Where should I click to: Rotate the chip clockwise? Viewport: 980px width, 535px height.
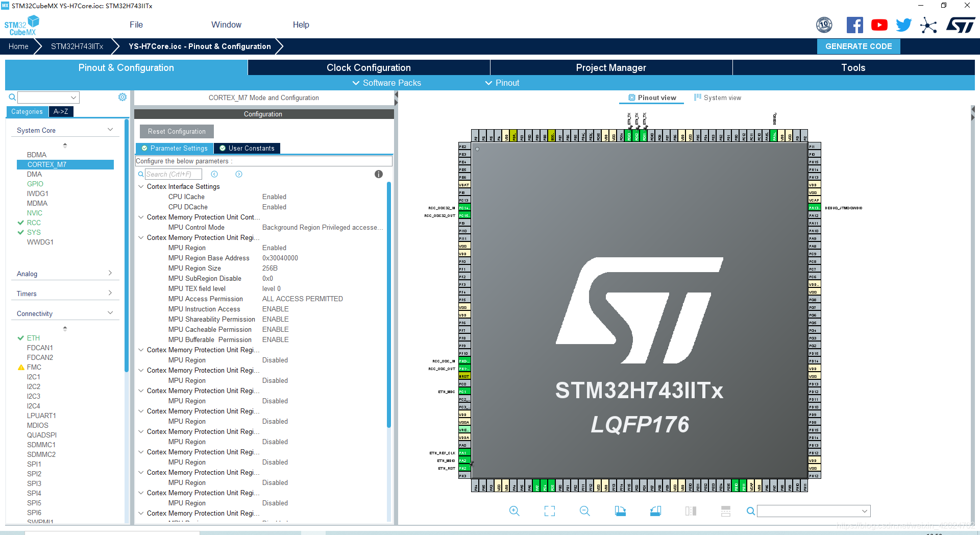[x=620, y=511]
